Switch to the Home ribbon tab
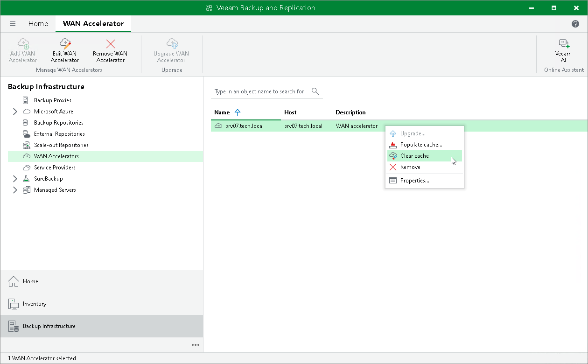The width and height of the screenshot is (588, 364). (x=38, y=24)
